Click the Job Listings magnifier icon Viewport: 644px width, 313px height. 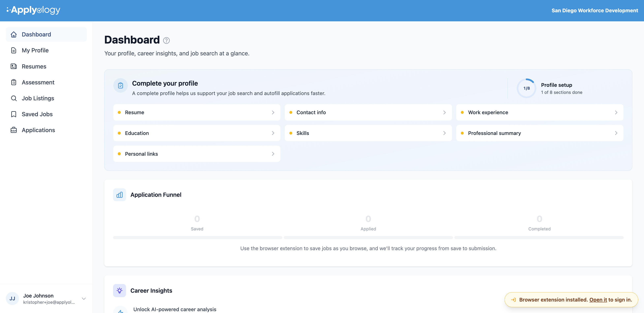pos(14,98)
